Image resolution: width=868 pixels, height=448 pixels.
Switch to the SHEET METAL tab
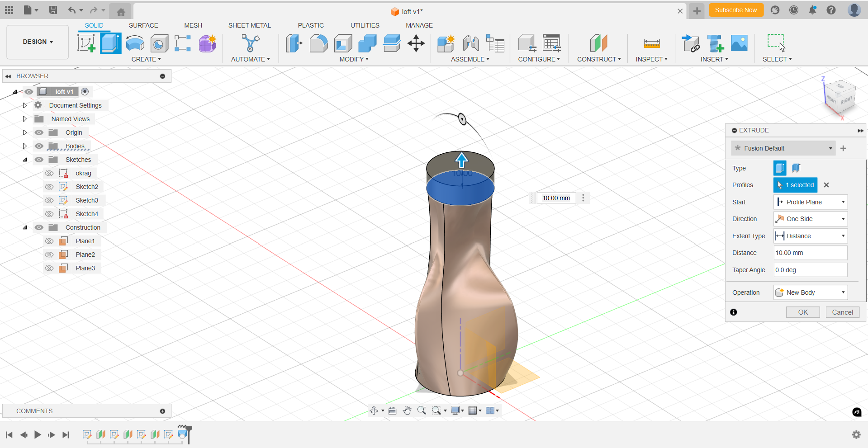(249, 25)
